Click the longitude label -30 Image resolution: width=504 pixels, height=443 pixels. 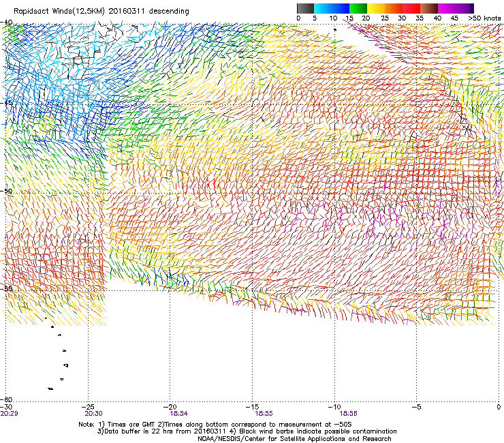tap(7, 408)
